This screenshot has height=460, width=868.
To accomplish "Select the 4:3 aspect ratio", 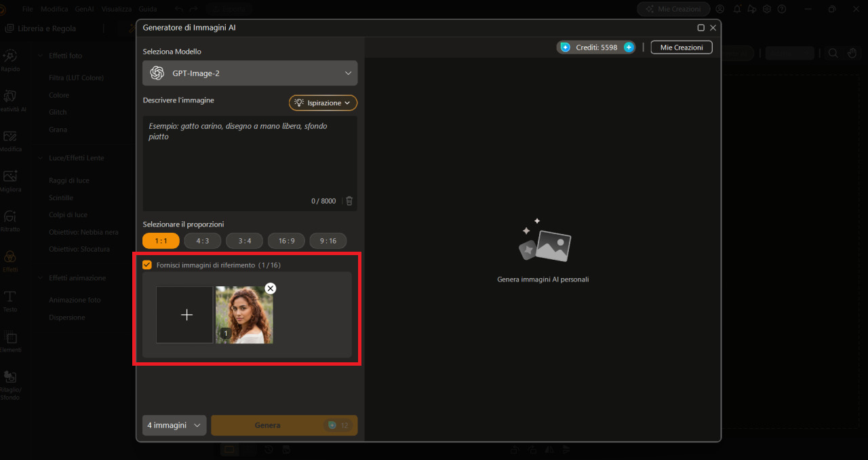I will point(203,241).
